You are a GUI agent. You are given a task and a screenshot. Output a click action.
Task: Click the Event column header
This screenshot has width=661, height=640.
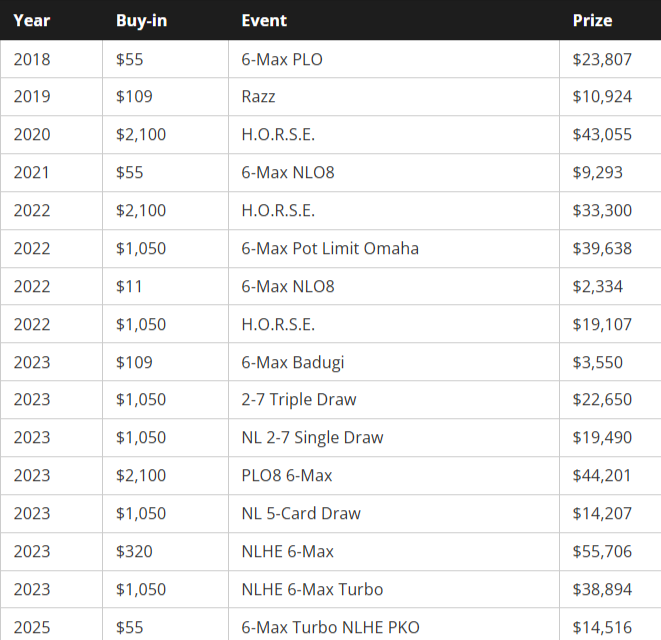[264, 20]
